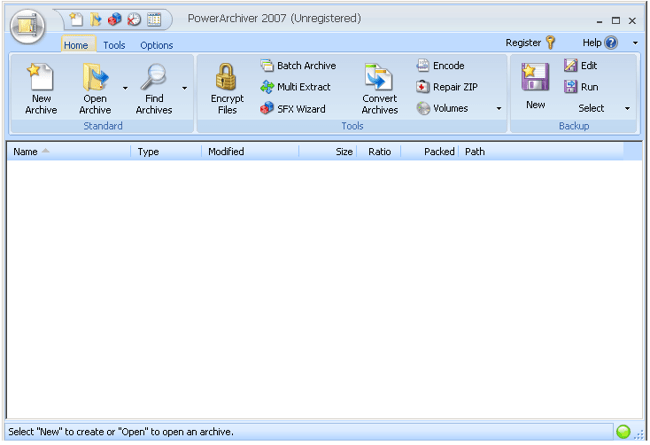The image size is (650, 445).
Task: Switch to Options ribbon tab
Action: (x=156, y=45)
